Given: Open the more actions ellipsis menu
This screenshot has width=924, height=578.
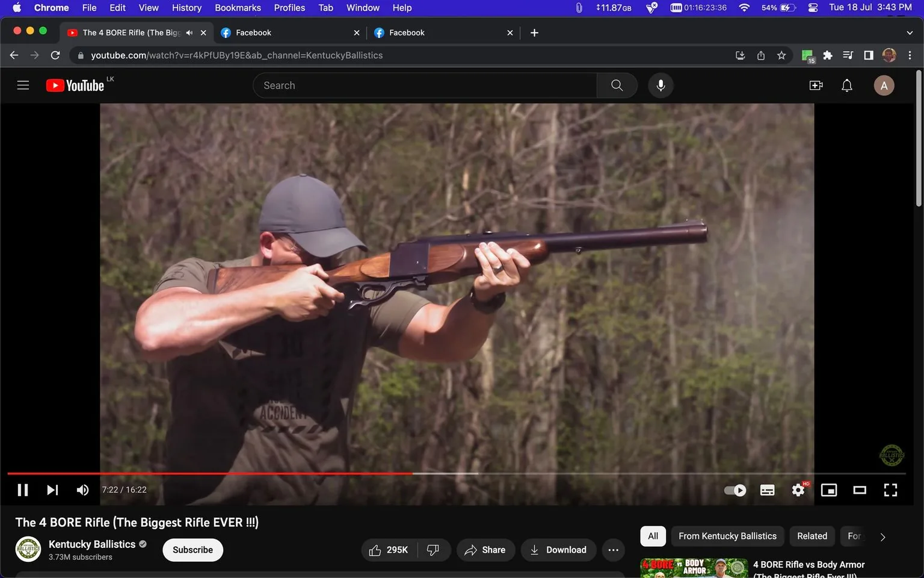Looking at the screenshot, I should [x=613, y=550].
